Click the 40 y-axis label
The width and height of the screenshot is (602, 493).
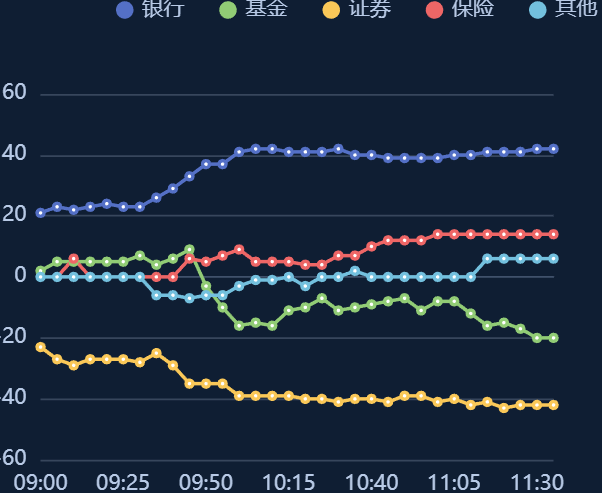[15, 155]
